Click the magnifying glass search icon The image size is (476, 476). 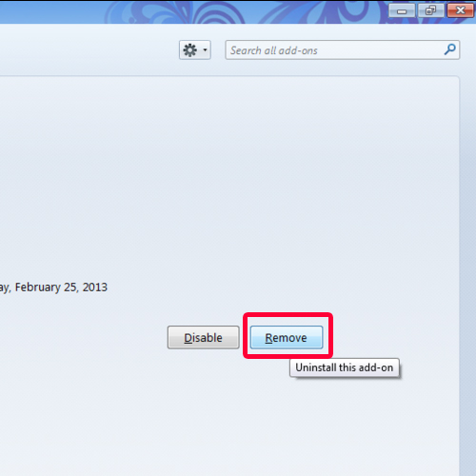449,50
